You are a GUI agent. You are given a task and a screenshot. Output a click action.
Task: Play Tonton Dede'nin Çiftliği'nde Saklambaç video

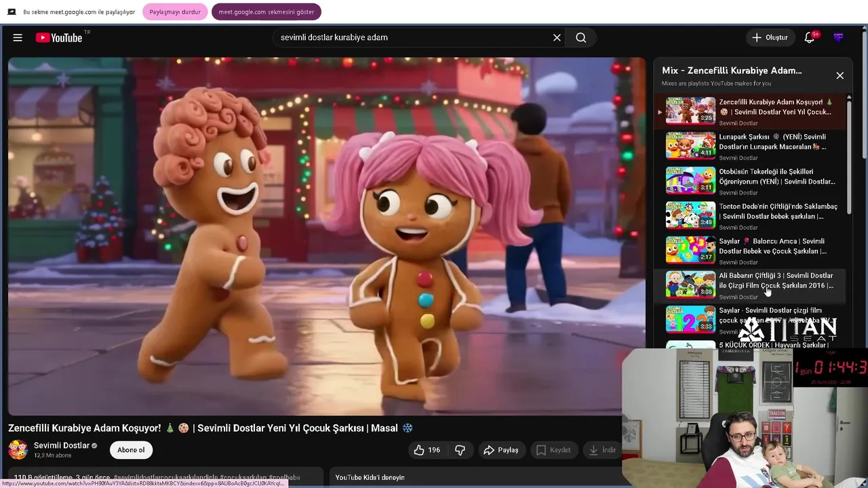(751, 215)
